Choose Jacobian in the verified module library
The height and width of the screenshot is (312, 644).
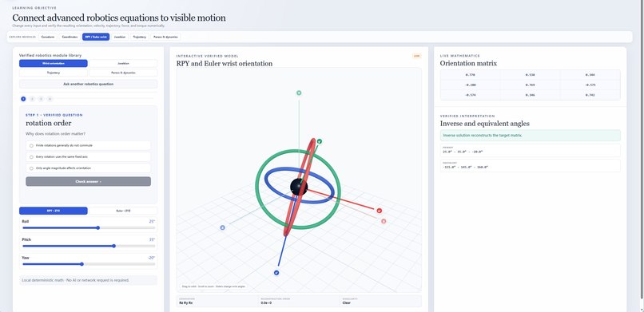(123, 64)
